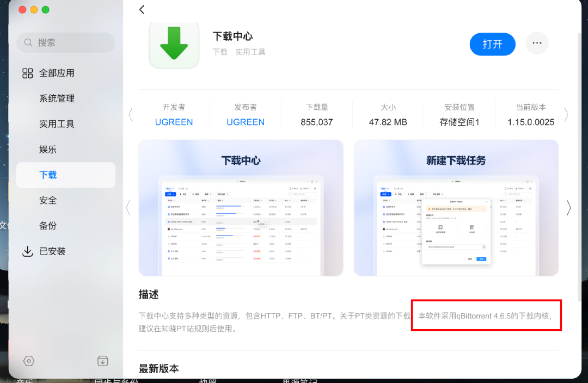Open the download tasks icon at sidebar bottom
This screenshot has width=588, height=383.
(x=103, y=361)
